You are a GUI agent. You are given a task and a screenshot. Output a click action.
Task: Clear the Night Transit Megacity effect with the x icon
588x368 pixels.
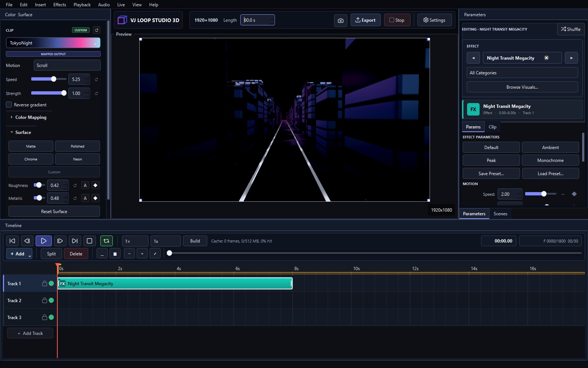coord(546,58)
